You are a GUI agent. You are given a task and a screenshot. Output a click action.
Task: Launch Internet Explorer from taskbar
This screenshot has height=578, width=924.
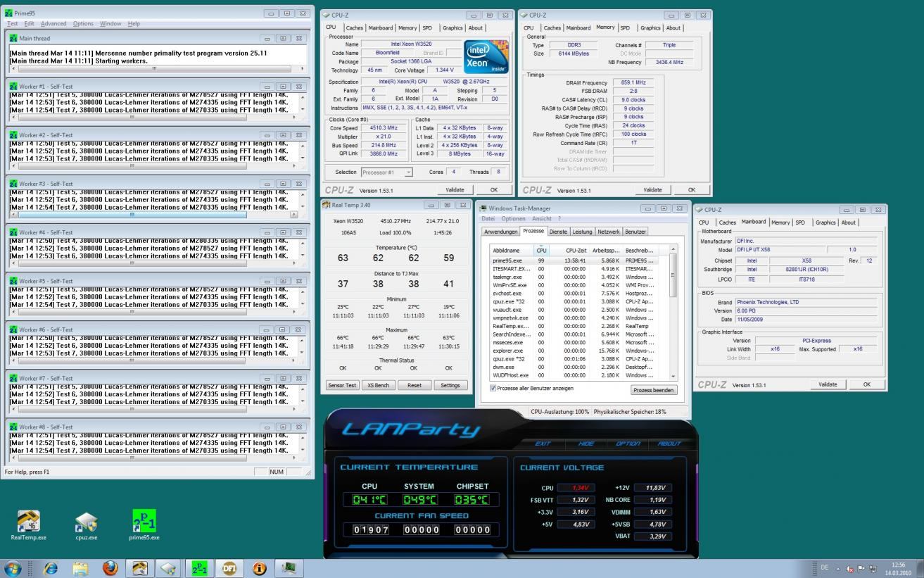click(x=51, y=568)
